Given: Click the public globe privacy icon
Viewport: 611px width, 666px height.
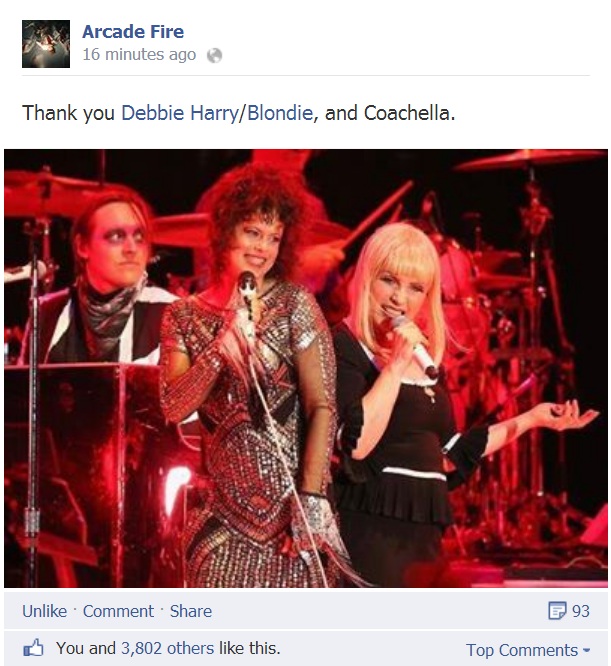Looking at the screenshot, I should 214,55.
